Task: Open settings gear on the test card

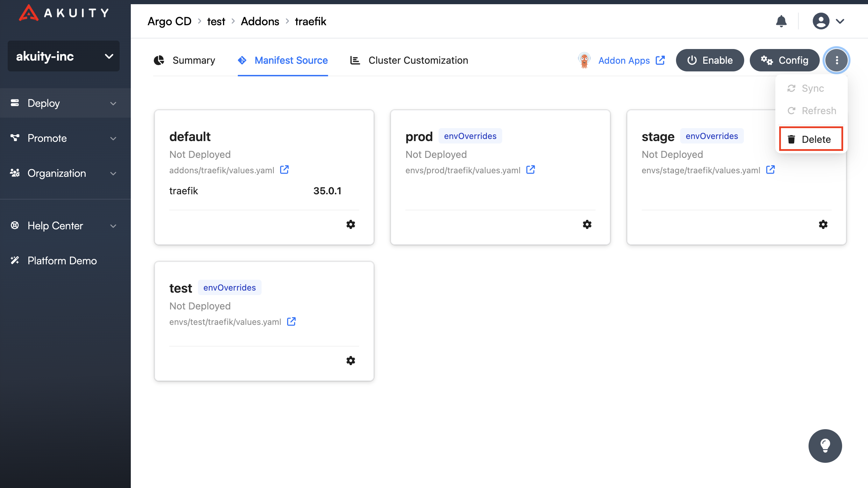Action: pos(351,361)
